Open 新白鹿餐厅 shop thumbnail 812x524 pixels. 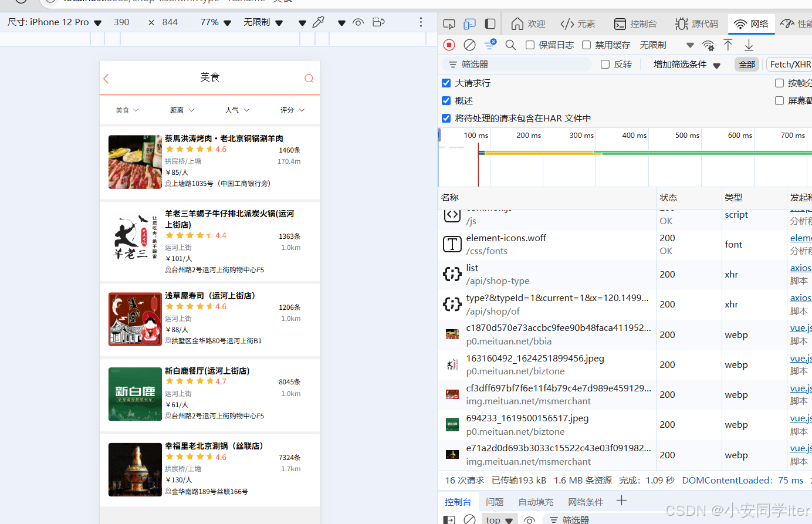click(135, 394)
